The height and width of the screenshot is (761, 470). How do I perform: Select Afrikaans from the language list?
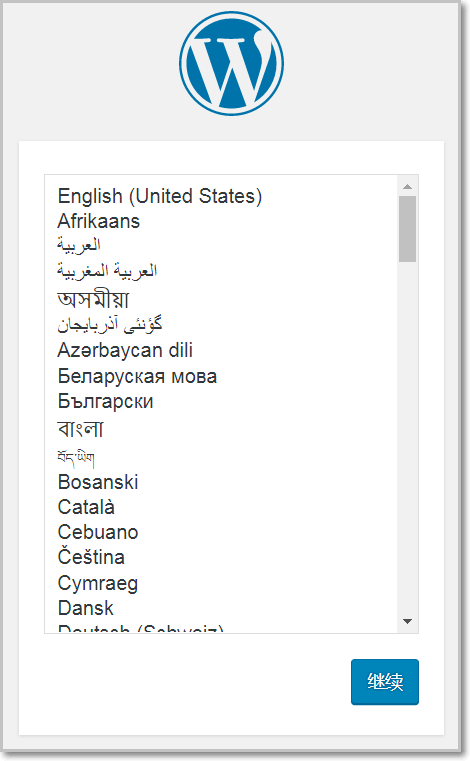[99, 221]
